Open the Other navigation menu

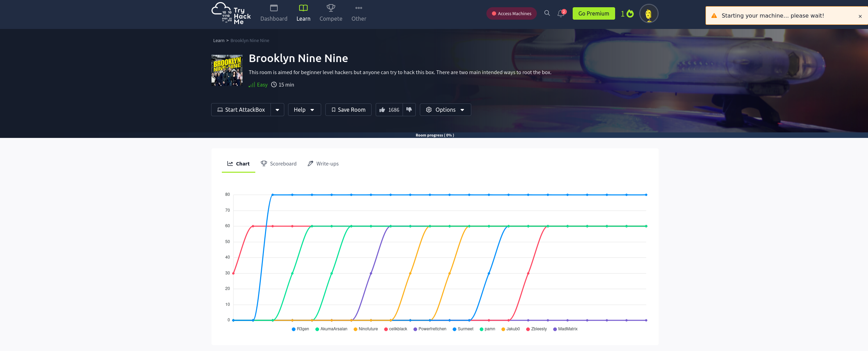coord(359,13)
